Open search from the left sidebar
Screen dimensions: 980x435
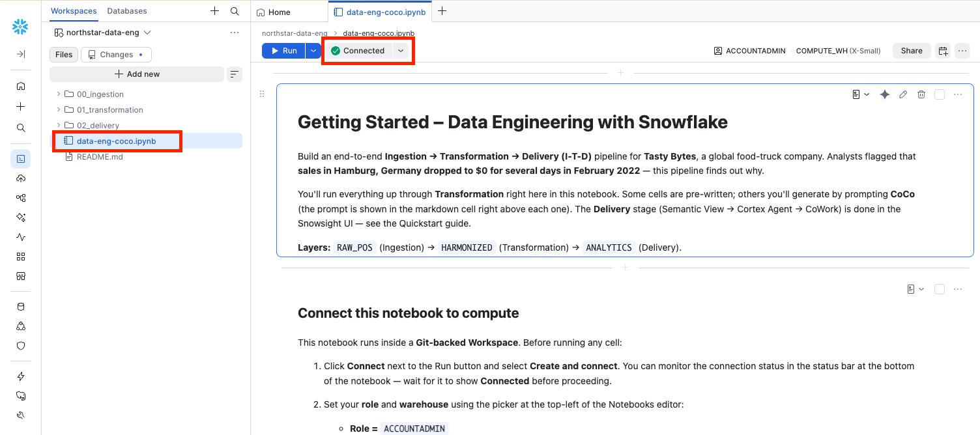tap(21, 128)
